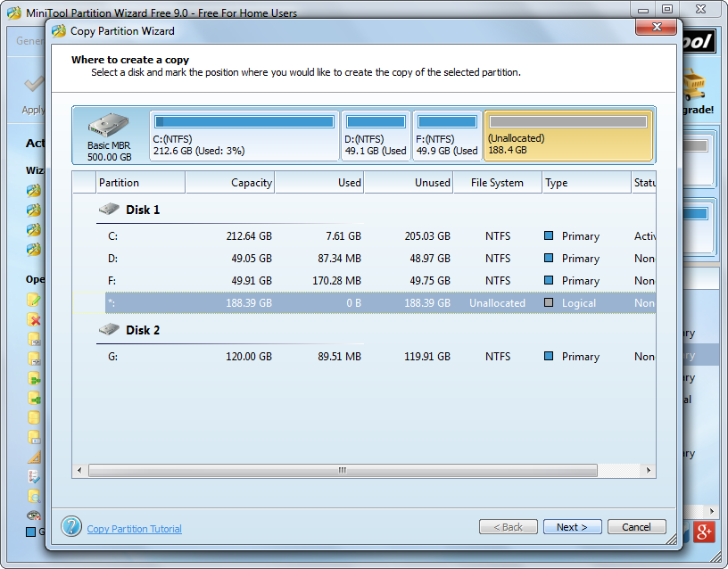The height and width of the screenshot is (569, 728).
Task: Click the hide partition eye icon
Action: [x=34, y=515]
